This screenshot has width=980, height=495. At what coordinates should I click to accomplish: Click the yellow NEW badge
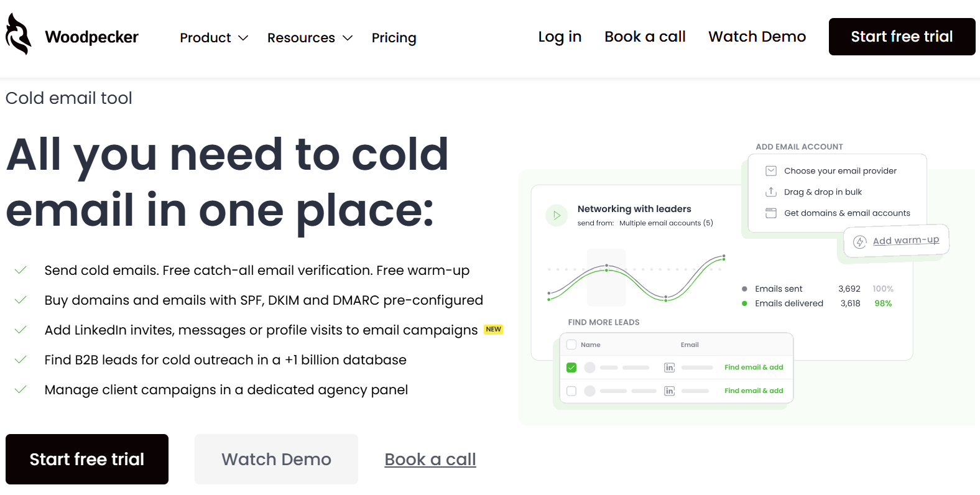click(494, 330)
